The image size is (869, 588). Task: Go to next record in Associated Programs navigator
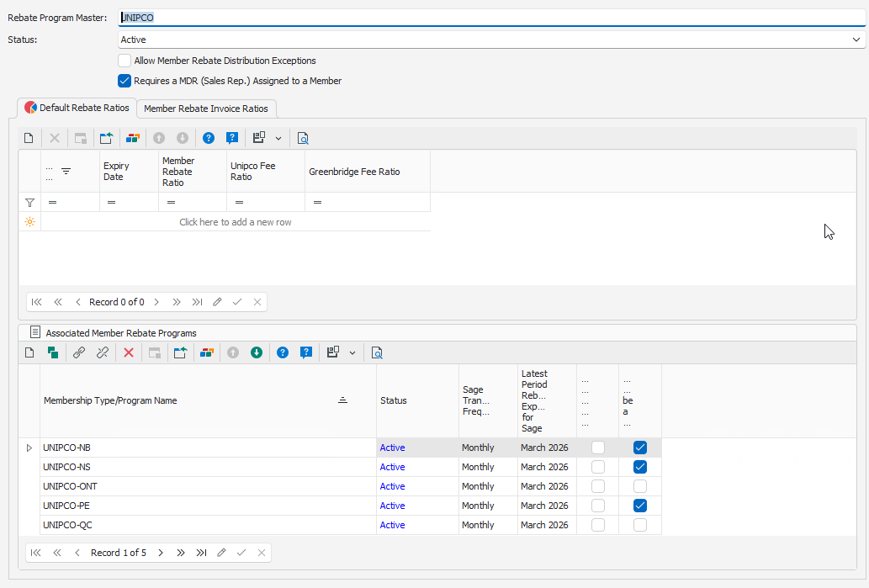pos(161,553)
